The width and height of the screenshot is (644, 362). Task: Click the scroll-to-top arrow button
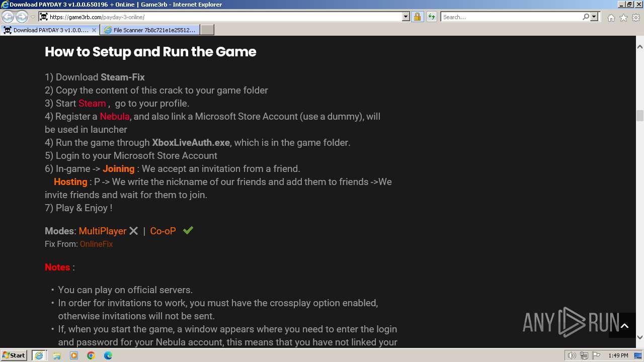(x=624, y=325)
